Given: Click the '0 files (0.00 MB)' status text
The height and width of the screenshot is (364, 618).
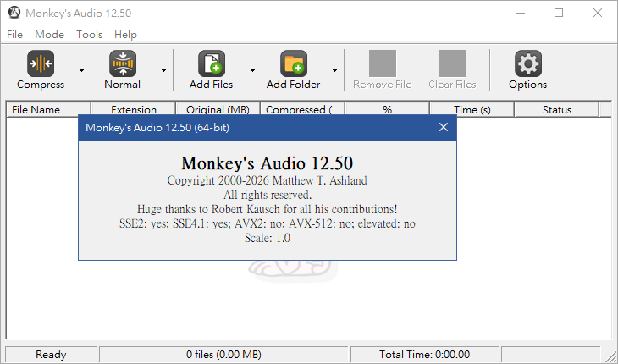Looking at the screenshot, I should click(223, 355).
